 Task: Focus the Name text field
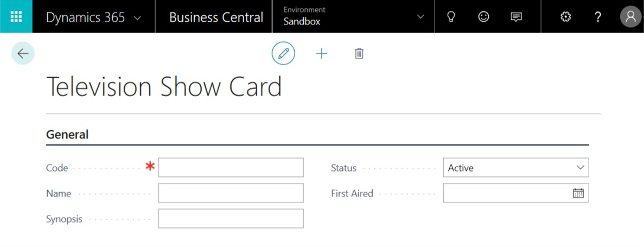coord(231,193)
